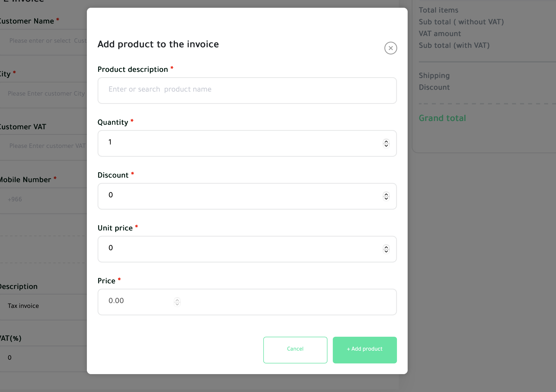Click the Price field showing 0.00
The image size is (556, 392).
(x=247, y=302)
